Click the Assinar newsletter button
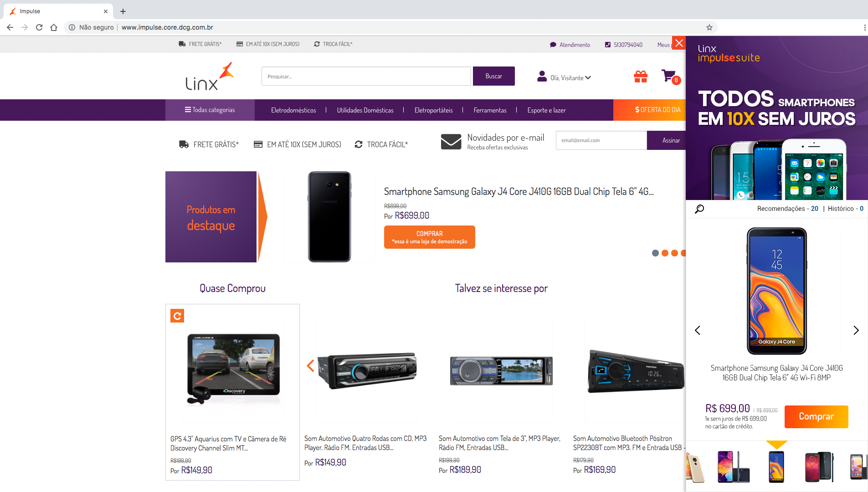The image size is (868, 492). (666, 140)
